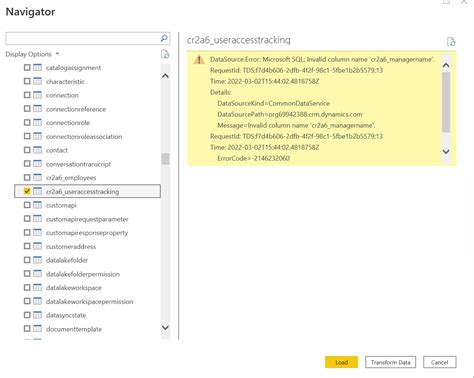
Task: Check the customeraddress checkbox
Action: pyautogui.click(x=27, y=246)
